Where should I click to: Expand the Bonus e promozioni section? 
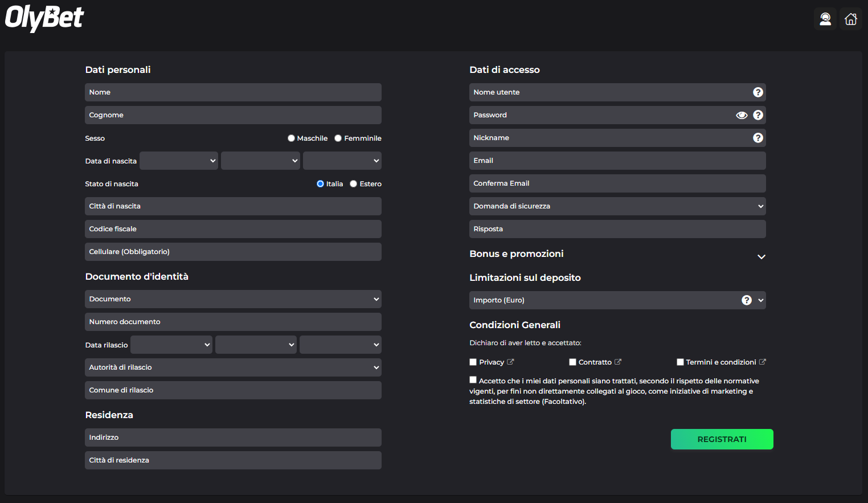[x=761, y=257]
